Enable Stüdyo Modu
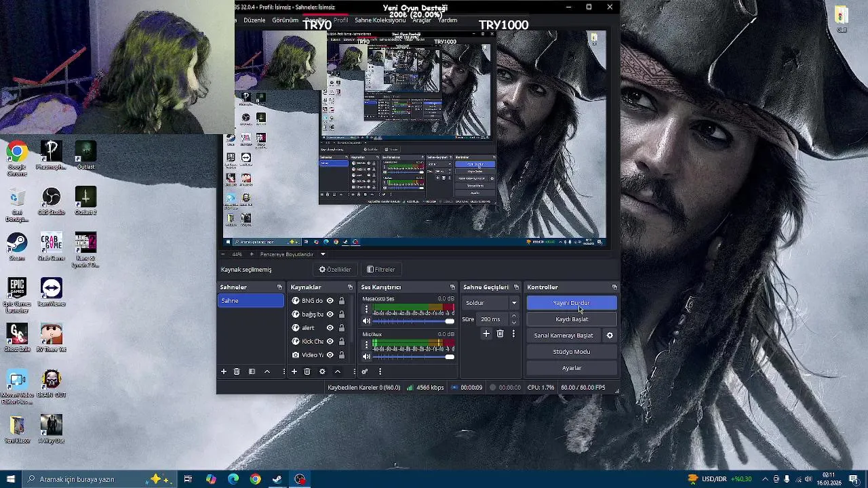 [572, 352]
